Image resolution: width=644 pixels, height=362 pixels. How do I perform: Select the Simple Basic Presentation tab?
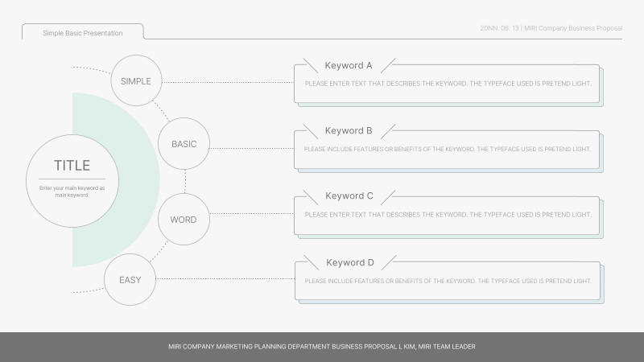coord(83,32)
